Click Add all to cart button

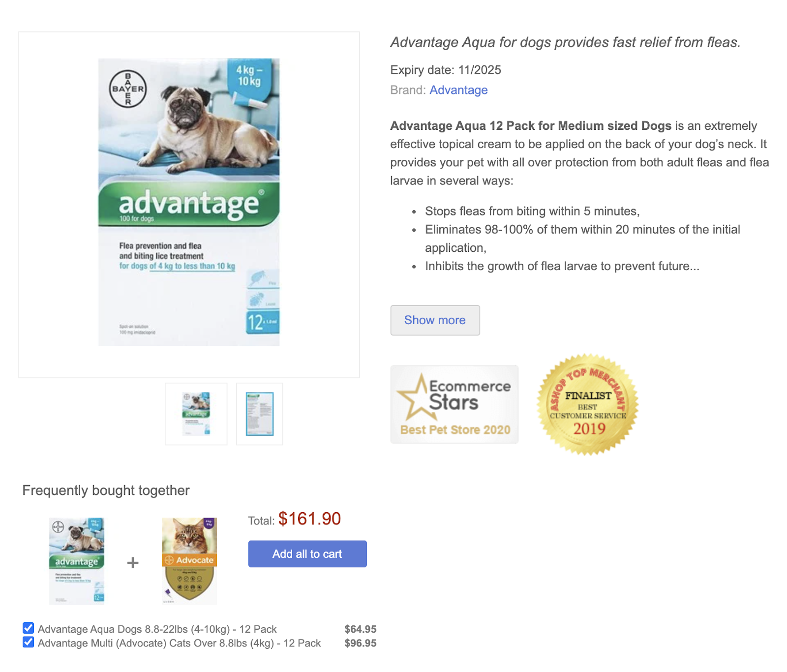tap(307, 554)
